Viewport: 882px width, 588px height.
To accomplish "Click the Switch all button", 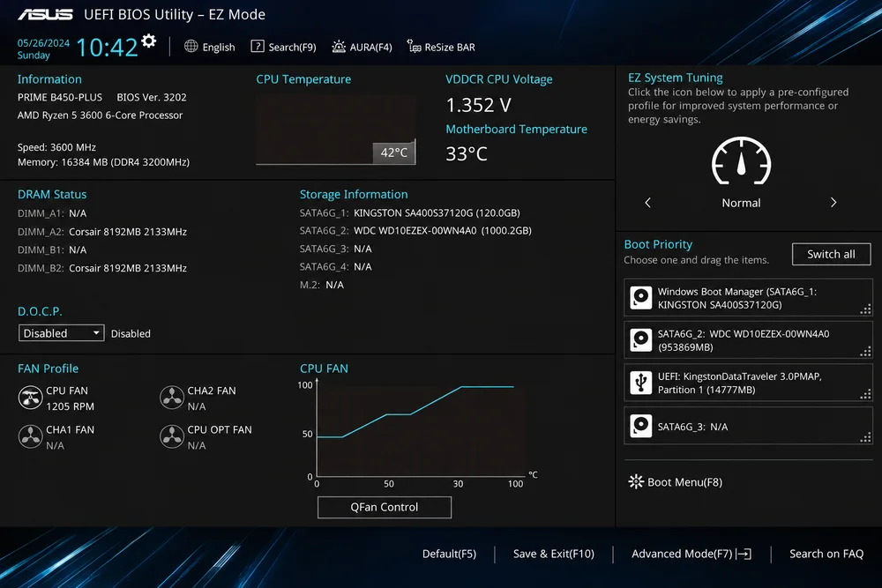I will click(x=832, y=254).
